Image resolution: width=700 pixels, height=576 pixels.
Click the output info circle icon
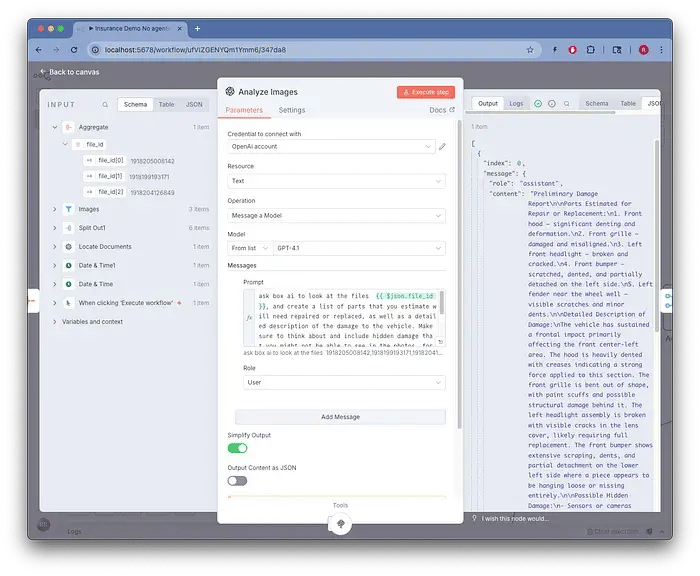(x=552, y=104)
